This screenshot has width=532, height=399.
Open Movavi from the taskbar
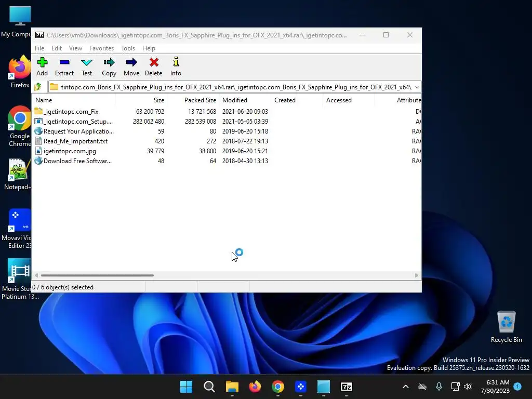(x=301, y=387)
